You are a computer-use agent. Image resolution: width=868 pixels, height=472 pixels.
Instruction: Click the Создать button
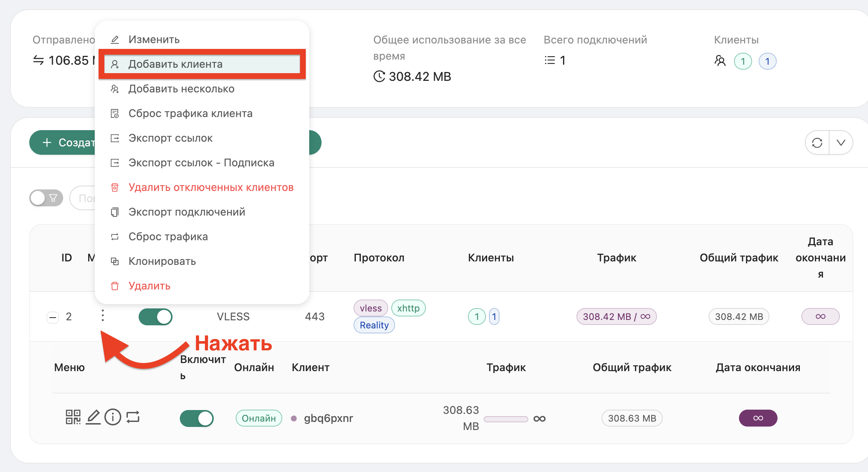[69, 142]
